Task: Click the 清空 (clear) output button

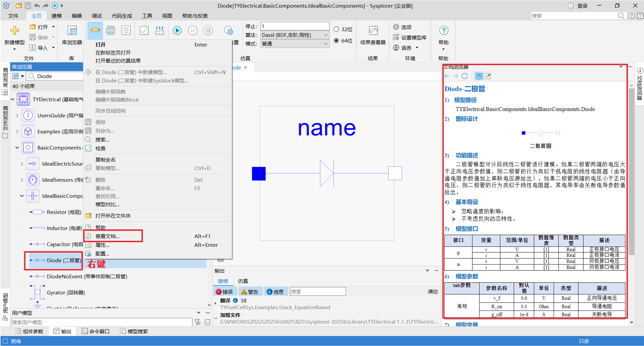Action: click(433, 292)
